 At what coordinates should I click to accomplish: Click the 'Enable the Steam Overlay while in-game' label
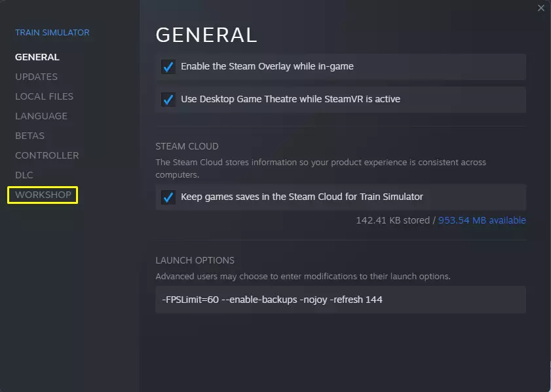pos(267,66)
